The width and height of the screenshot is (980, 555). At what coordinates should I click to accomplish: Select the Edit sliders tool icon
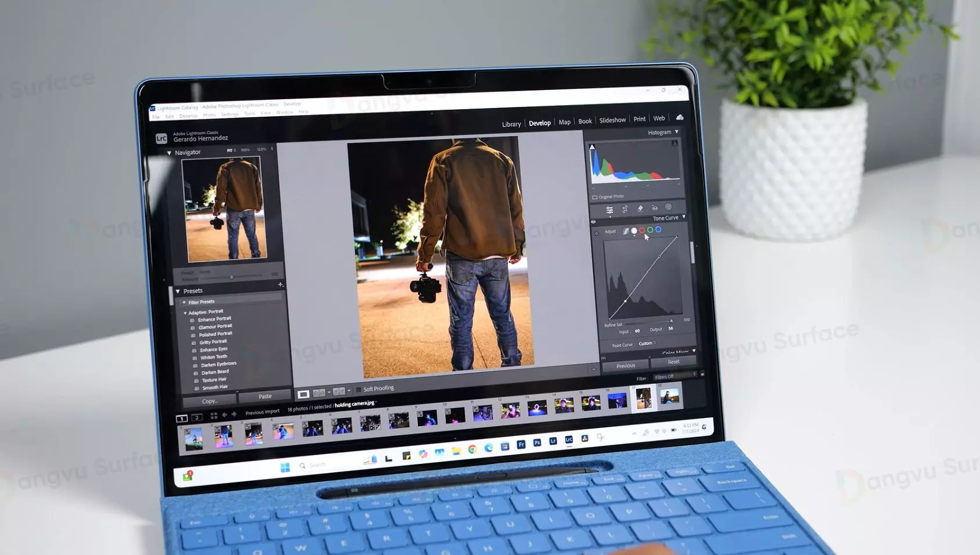[x=610, y=210]
